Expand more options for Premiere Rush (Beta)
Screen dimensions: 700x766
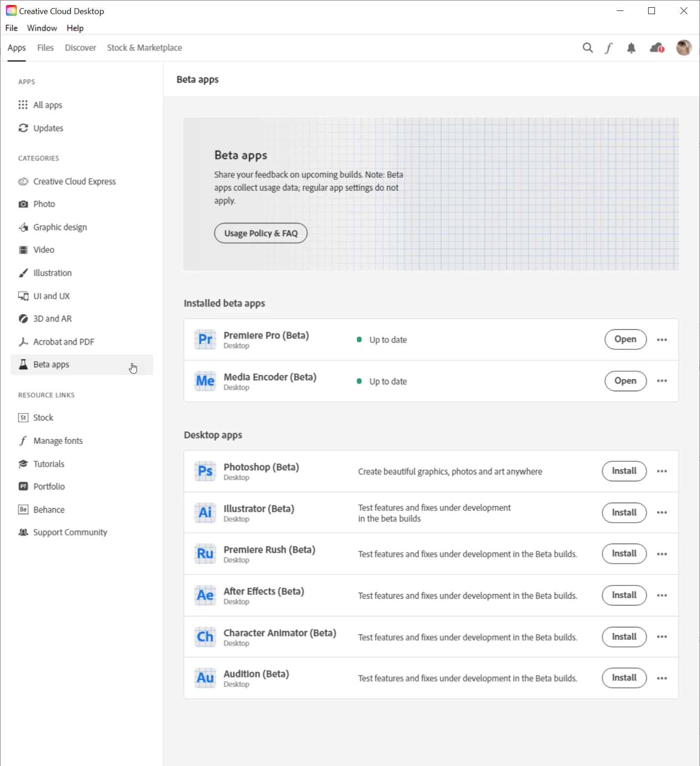point(662,554)
